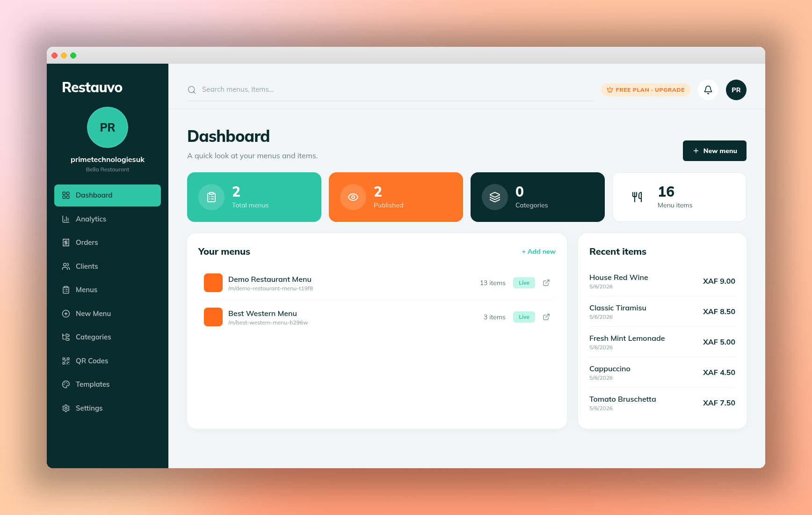Click the Live badge on Demo Restaurant Menu
812x515 pixels.
click(x=524, y=283)
